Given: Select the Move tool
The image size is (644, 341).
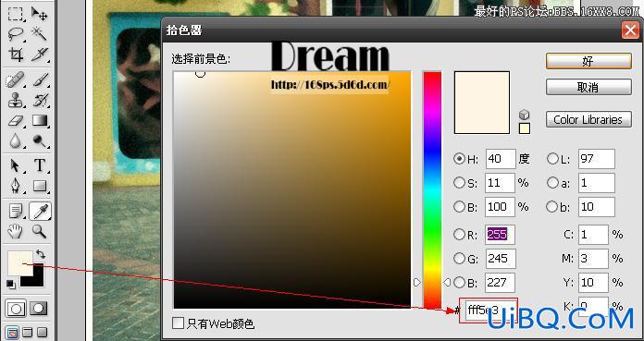Looking at the screenshot, I should coord(40,15).
